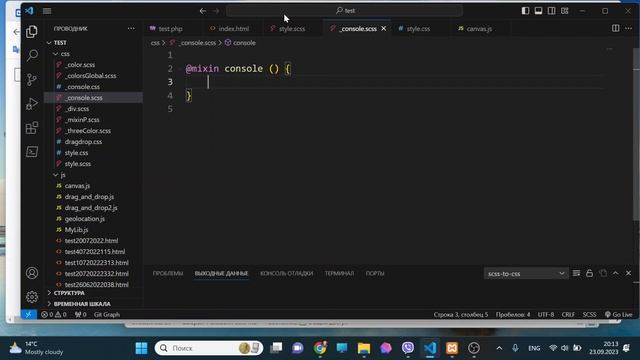Open _div.scss file
Image resolution: width=640 pixels, height=360 pixels.
77,109
